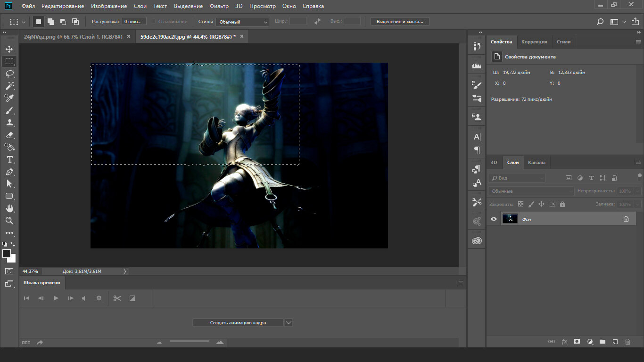Select the Move tool
This screenshot has height=362, width=644.
(9, 49)
